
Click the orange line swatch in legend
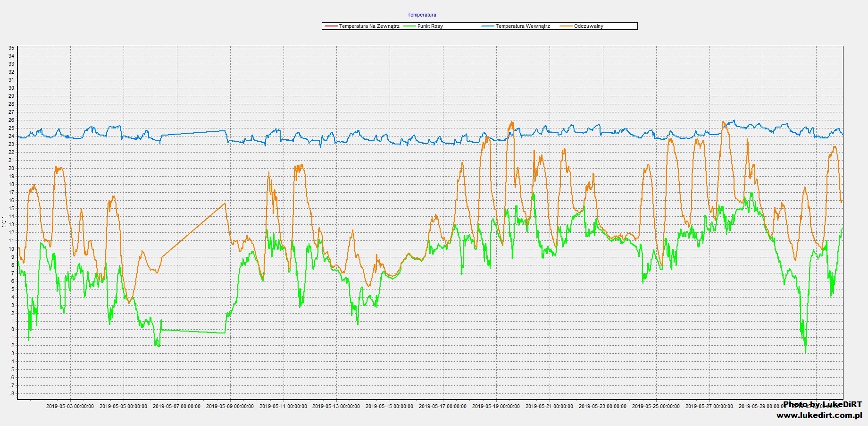pyautogui.click(x=566, y=26)
